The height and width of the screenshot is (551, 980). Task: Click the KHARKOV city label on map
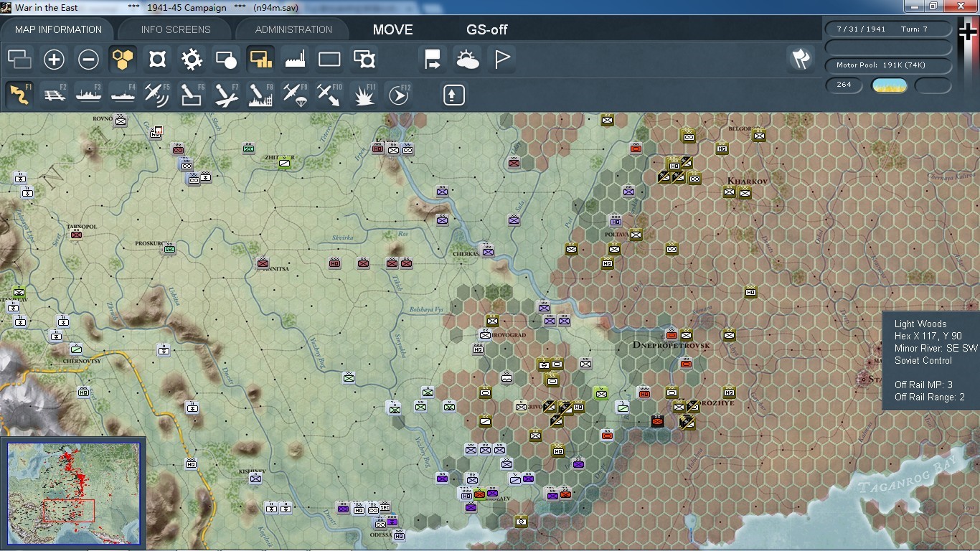point(747,181)
